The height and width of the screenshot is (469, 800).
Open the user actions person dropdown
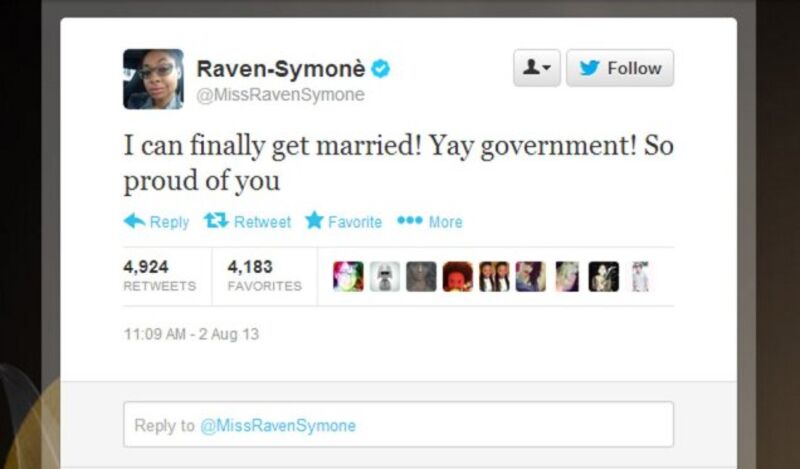[x=537, y=68]
